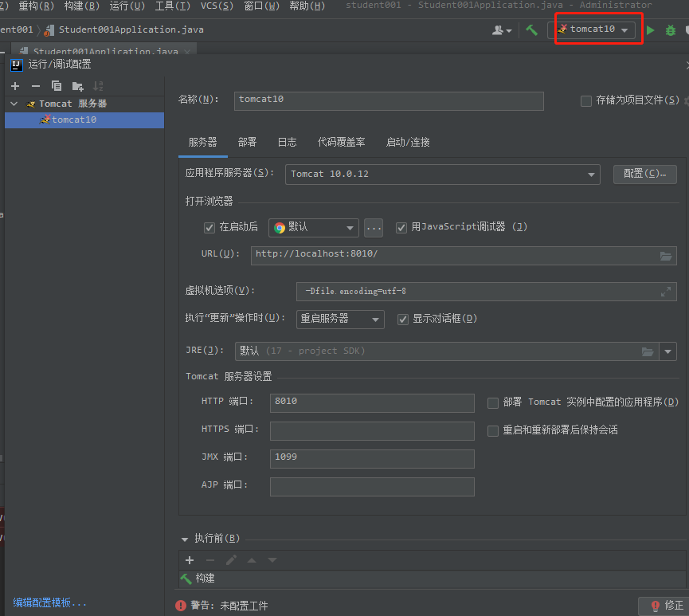Enable 重启和重新部署后保持会话 checkbox
This screenshot has width=689, height=616.
(493, 431)
